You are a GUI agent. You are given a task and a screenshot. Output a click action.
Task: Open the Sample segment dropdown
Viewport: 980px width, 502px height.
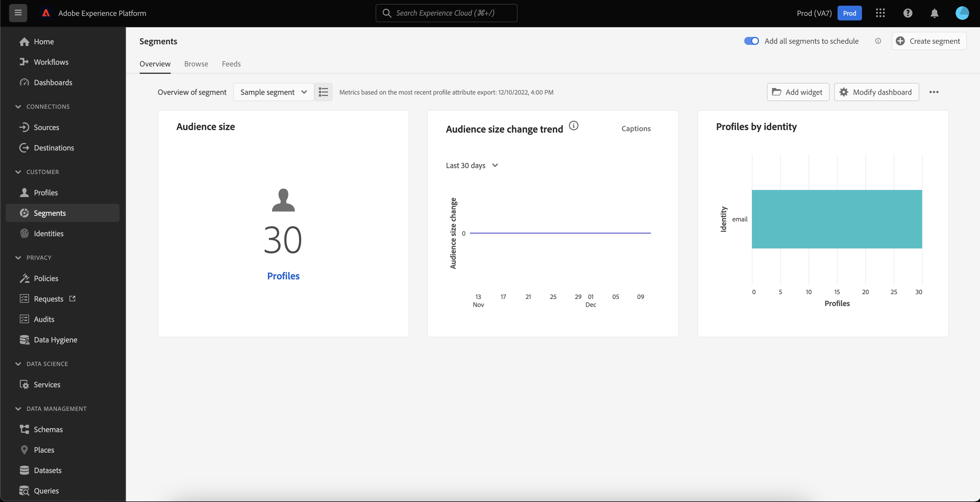coord(274,92)
